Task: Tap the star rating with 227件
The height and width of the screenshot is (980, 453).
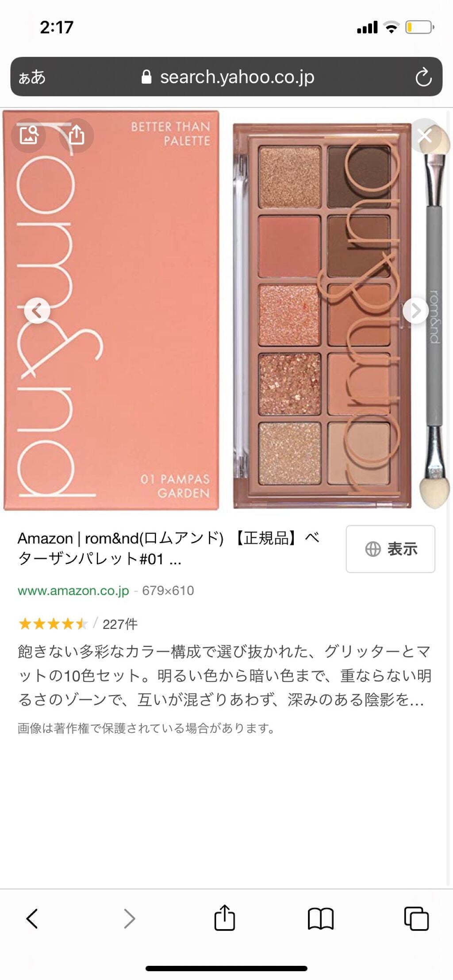Action: coord(78,624)
